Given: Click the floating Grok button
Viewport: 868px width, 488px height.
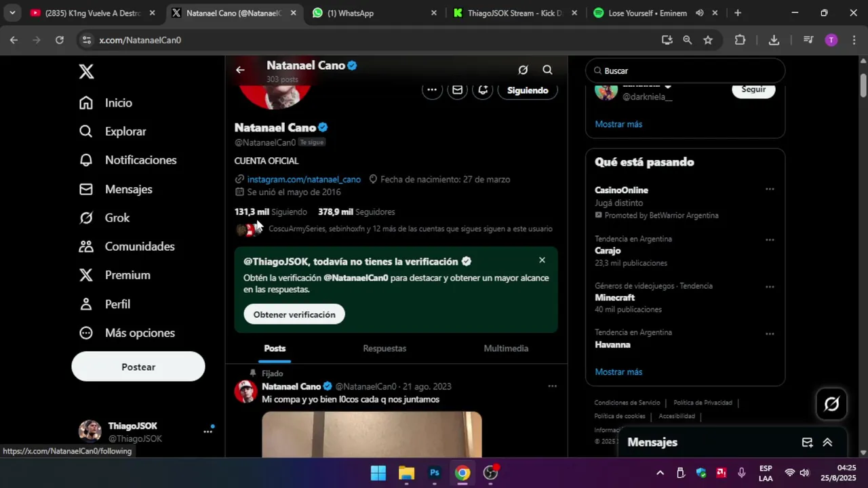Looking at the screenshot, I should coord(831,404).
